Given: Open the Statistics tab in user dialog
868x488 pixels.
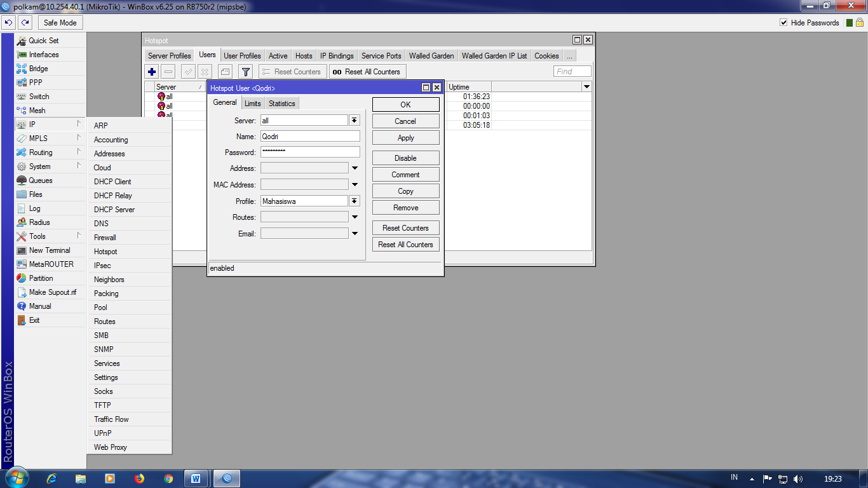Looking at the screenshot, I should click(x=282, y=104).
